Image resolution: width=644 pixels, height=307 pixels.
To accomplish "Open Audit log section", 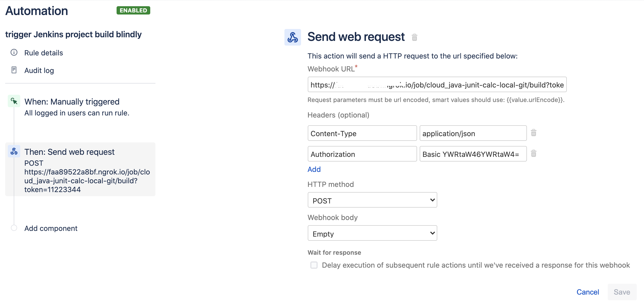I will 39,70.
